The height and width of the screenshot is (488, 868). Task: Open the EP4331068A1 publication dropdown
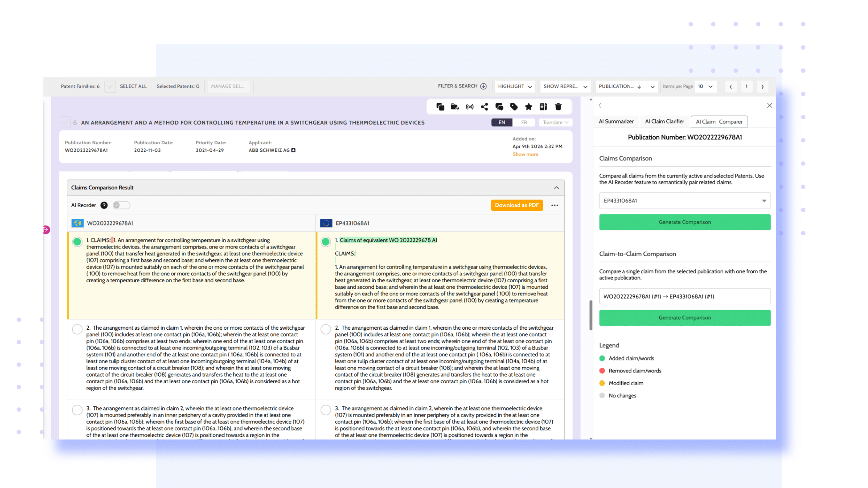click(x=684, y=201)
